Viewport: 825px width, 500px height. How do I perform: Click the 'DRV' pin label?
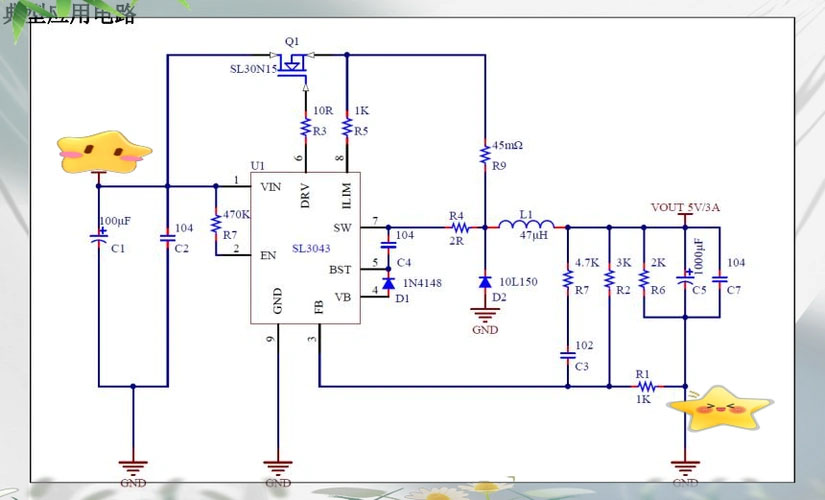tap(305, 196)
